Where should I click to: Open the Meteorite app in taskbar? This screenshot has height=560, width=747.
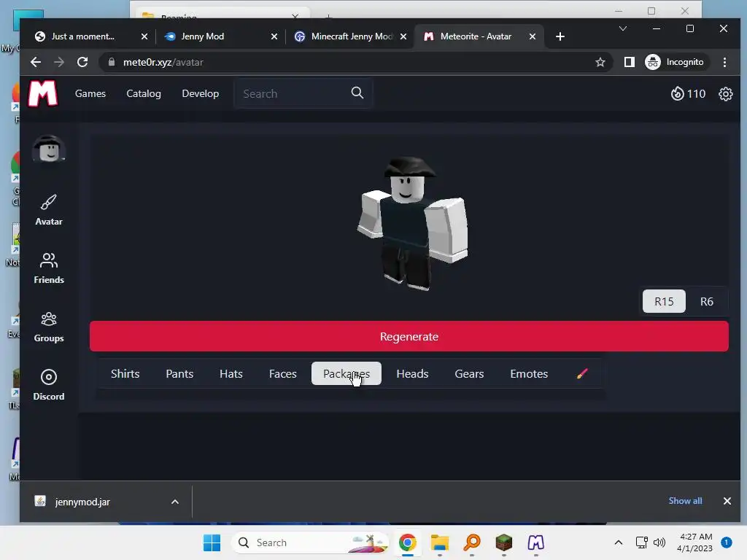pos(535,542)
